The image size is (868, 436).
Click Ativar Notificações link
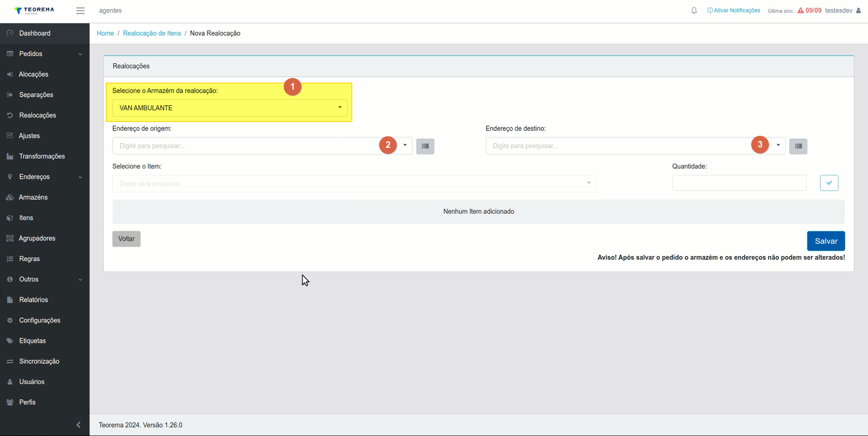(734, 10)
